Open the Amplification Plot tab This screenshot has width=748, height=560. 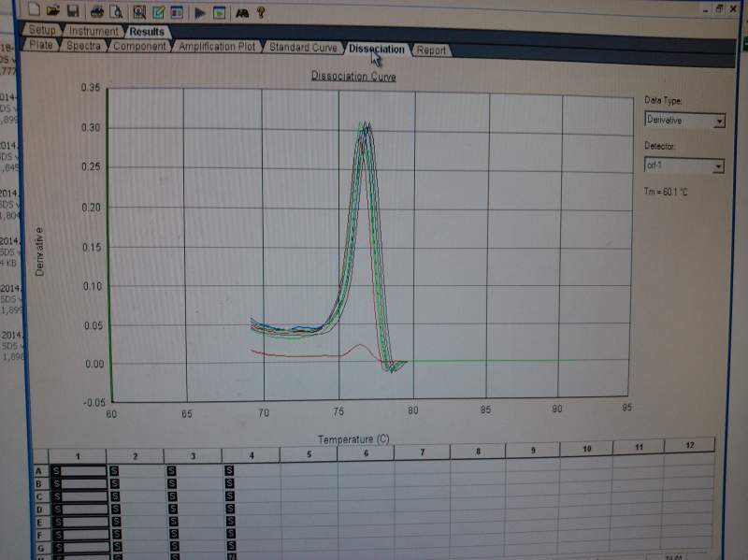tap(217, 46)
